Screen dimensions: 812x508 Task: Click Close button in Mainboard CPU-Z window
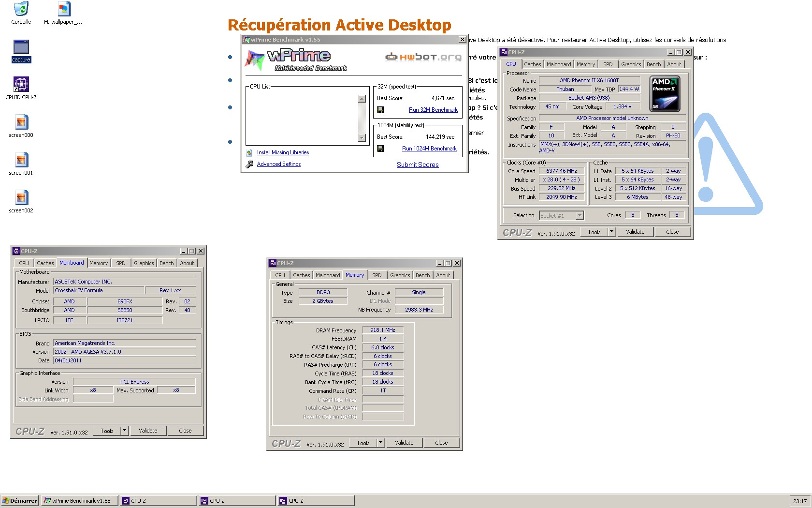185,431
